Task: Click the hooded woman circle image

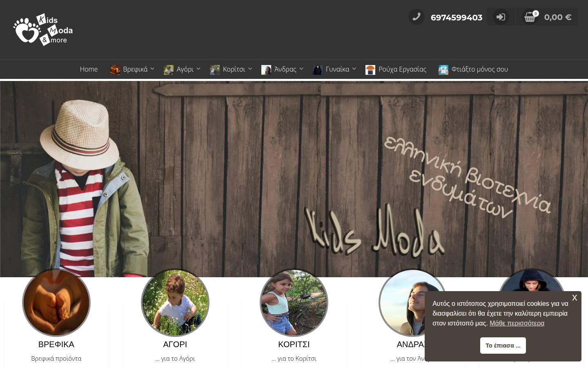Action: click(x=532, y=280)
